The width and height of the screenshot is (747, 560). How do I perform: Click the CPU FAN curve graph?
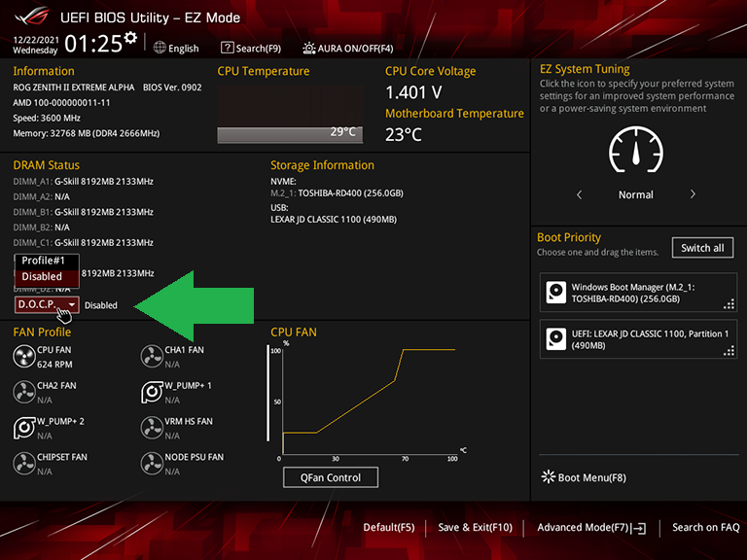[x=370, y=402]
